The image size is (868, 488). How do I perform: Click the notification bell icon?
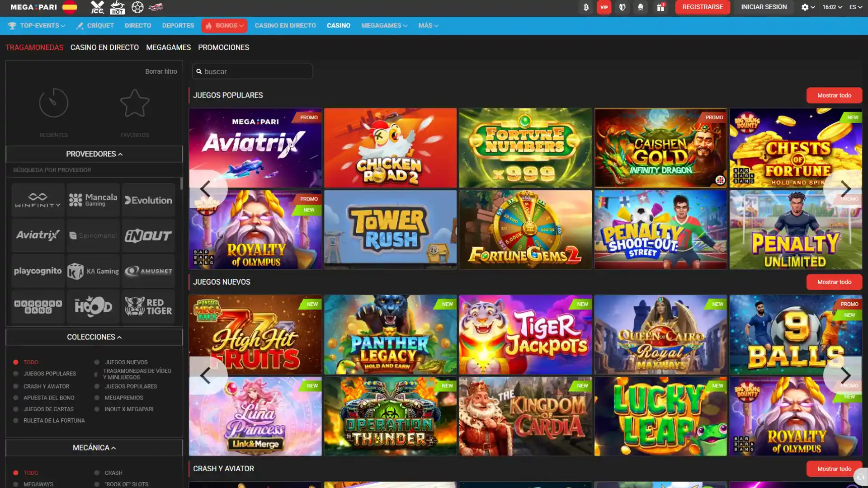pyautogui.click(x=641, y=7)
